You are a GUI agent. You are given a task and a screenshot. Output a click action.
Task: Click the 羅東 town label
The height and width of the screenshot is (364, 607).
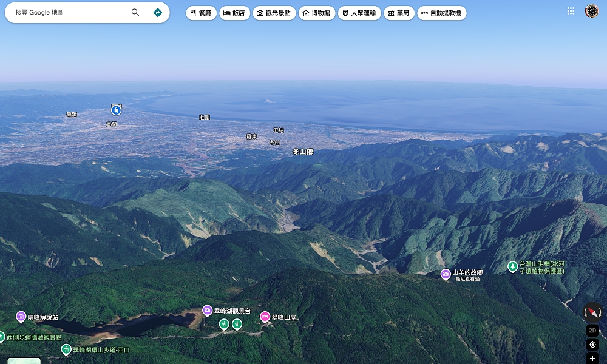tap(252, 136)
